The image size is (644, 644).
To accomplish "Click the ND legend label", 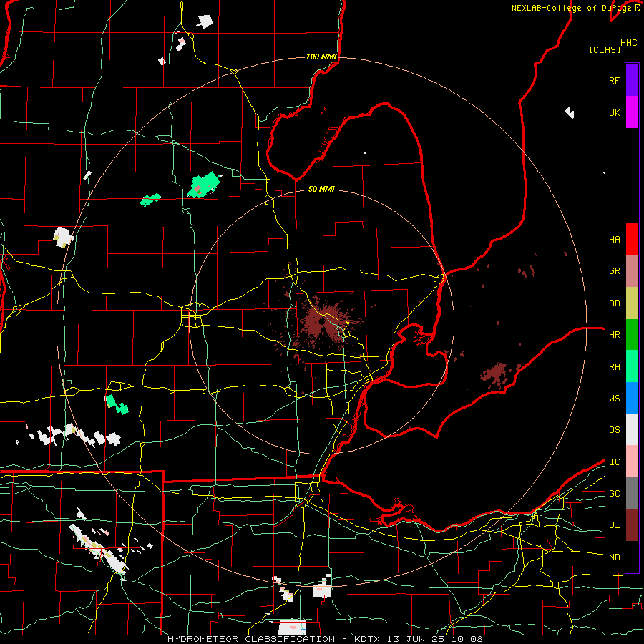I will pos(614,557).
